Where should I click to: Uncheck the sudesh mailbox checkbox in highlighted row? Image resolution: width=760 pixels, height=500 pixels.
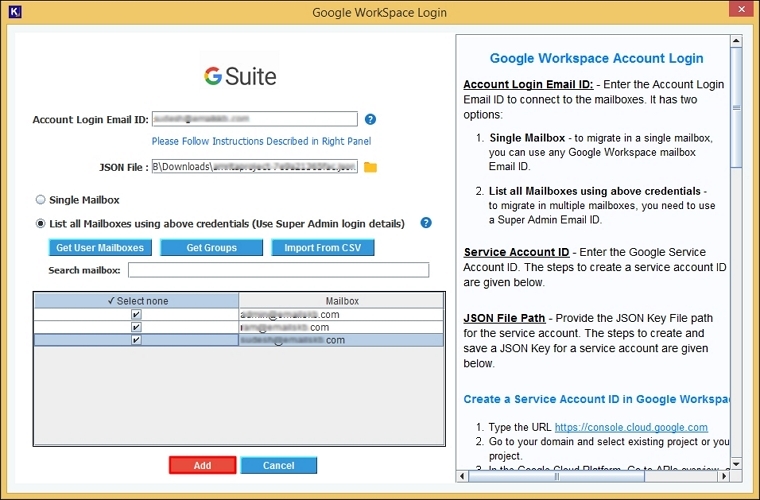136,340
